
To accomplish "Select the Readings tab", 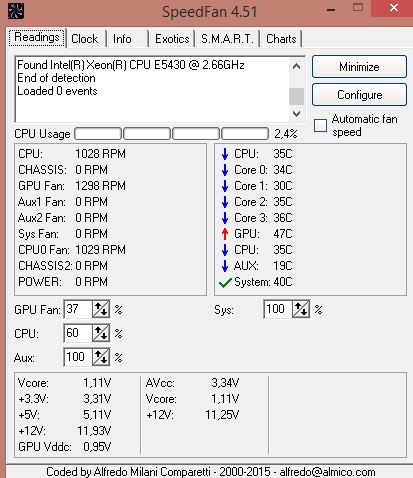I will coord(37,37).
